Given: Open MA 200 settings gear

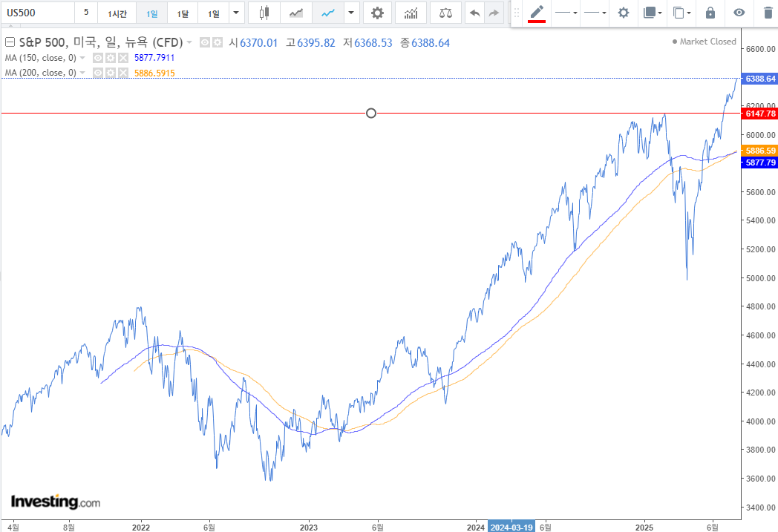Looking at the screenshot, I should tap(110, 73).
